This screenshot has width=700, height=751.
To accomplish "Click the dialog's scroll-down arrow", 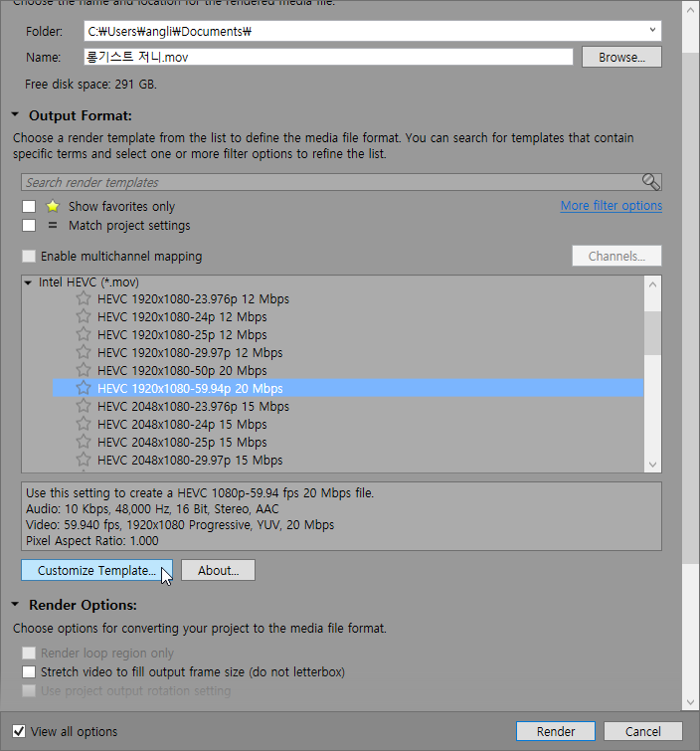I will point(690,702).
